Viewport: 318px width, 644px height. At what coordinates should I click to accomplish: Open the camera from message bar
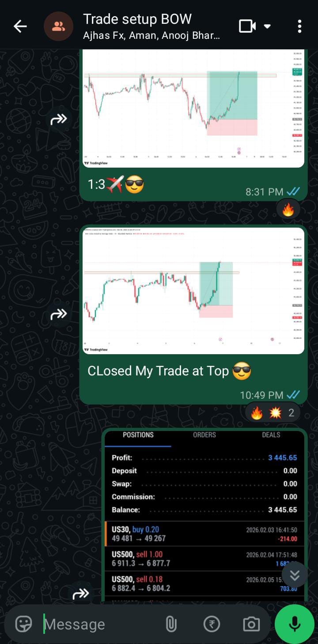coord(251,624)
